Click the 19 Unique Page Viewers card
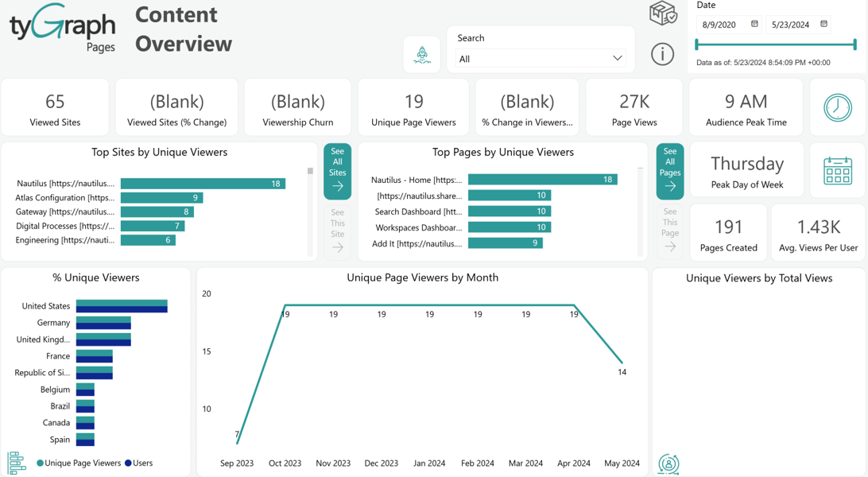The image size is (868, 477). coord(413,107)
